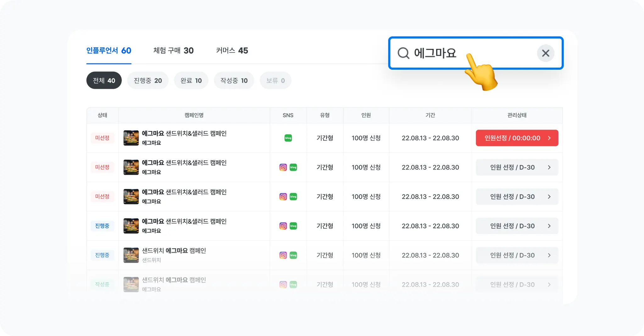Viewport: 644px width, 336px height.
Task: Click blog icon in 진행중 샌드위치&샐러드 row
Action: click(293, 226)
